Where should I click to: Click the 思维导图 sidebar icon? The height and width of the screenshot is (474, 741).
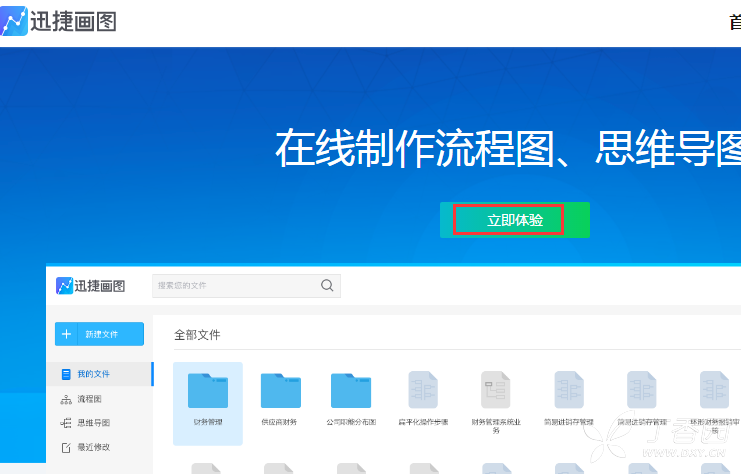[66, 423]
